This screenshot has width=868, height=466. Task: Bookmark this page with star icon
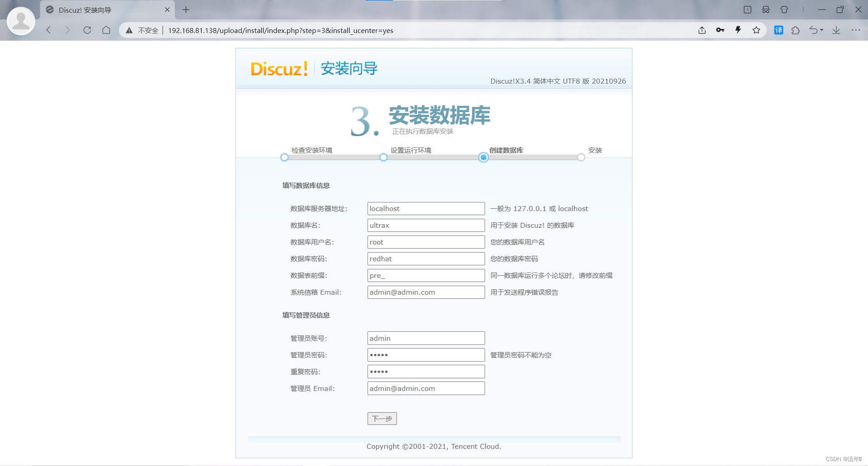click(x=756, y=30)
